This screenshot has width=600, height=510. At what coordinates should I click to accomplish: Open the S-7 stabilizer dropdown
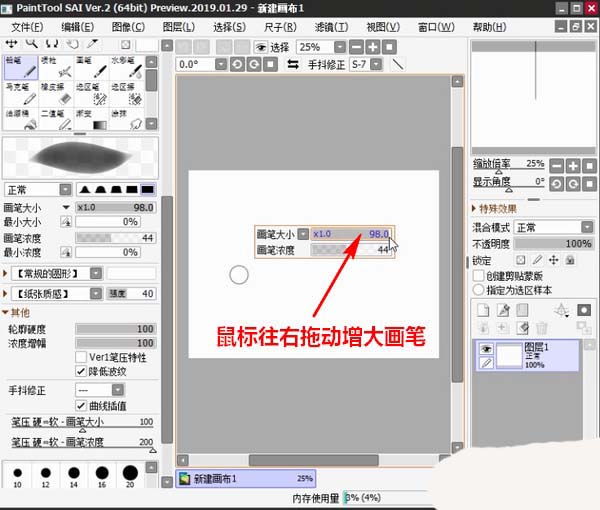click(377, 64)
